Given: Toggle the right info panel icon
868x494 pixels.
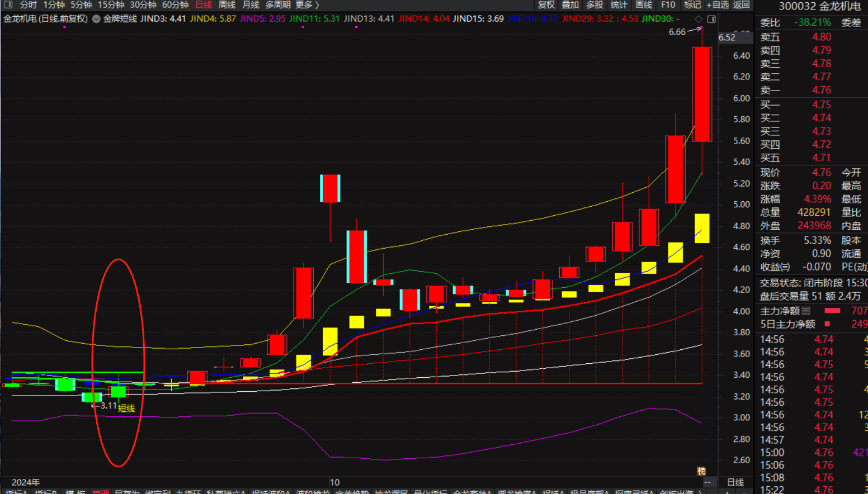Looking at the screenshot, I should [711, 19].
